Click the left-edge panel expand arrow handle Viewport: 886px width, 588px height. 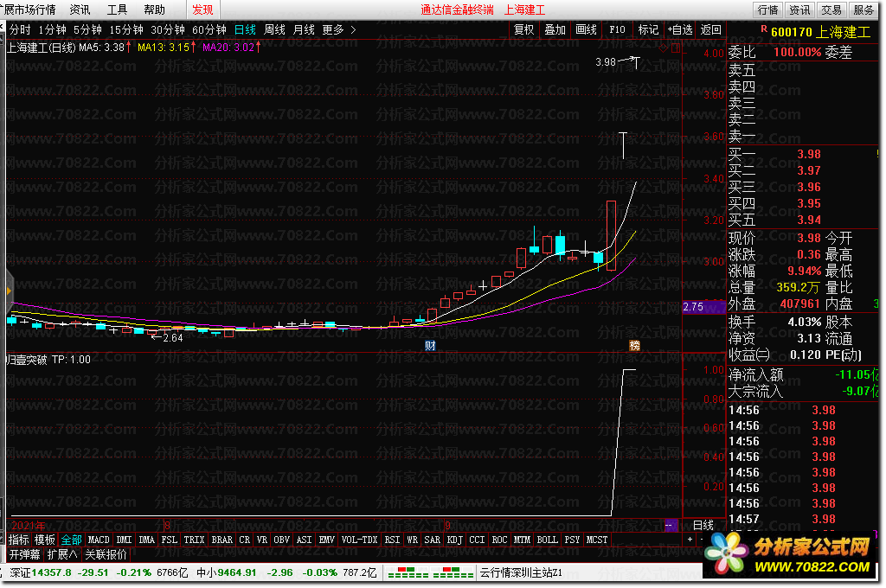coord(9,291)
